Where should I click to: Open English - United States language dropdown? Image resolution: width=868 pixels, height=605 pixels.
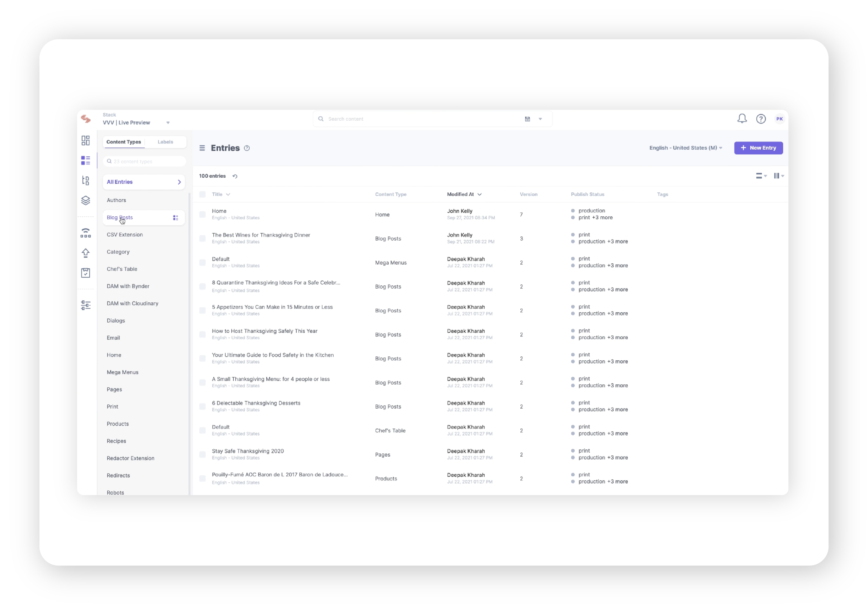point(685,148)
